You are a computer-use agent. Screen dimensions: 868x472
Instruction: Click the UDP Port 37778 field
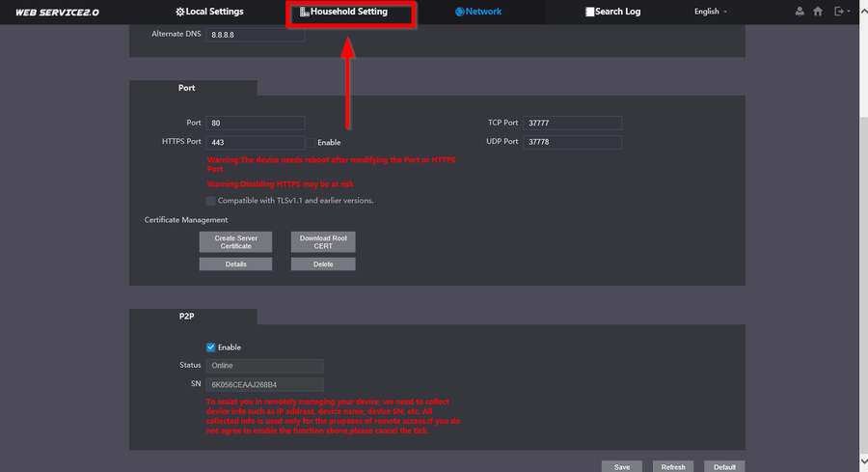pos(572,142)
